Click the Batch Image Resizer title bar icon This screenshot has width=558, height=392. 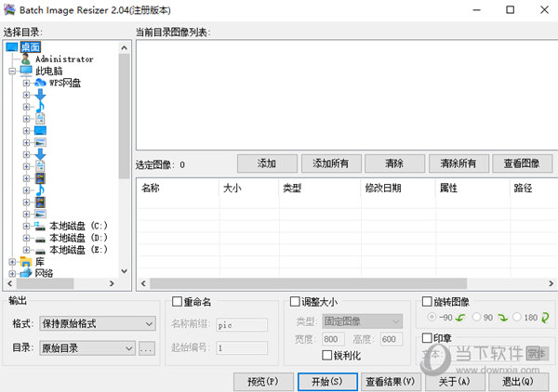click(x=9, y=9)
